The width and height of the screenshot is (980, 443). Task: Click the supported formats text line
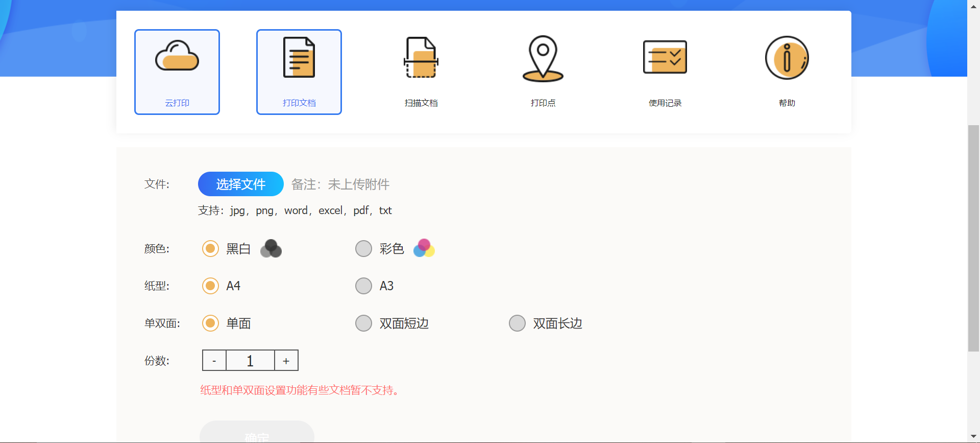pos(295,211)
